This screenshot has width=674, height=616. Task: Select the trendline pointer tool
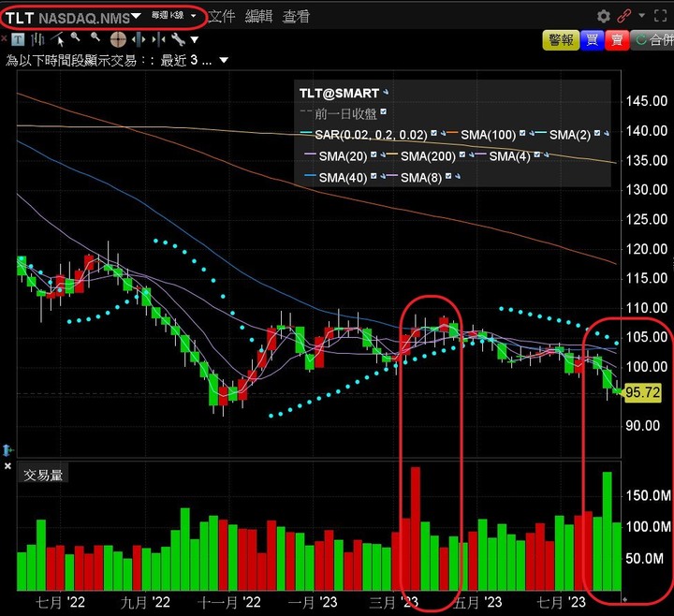pyautogui.click(x=58, y=40)
